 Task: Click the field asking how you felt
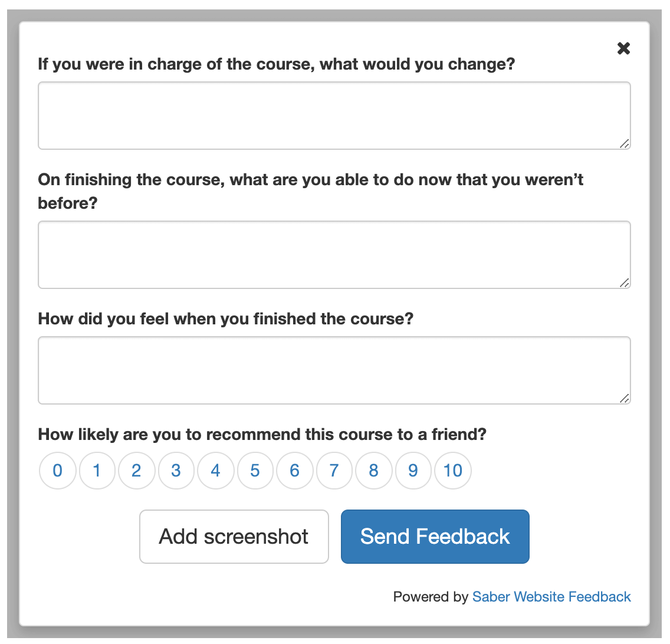coord(334,370)
